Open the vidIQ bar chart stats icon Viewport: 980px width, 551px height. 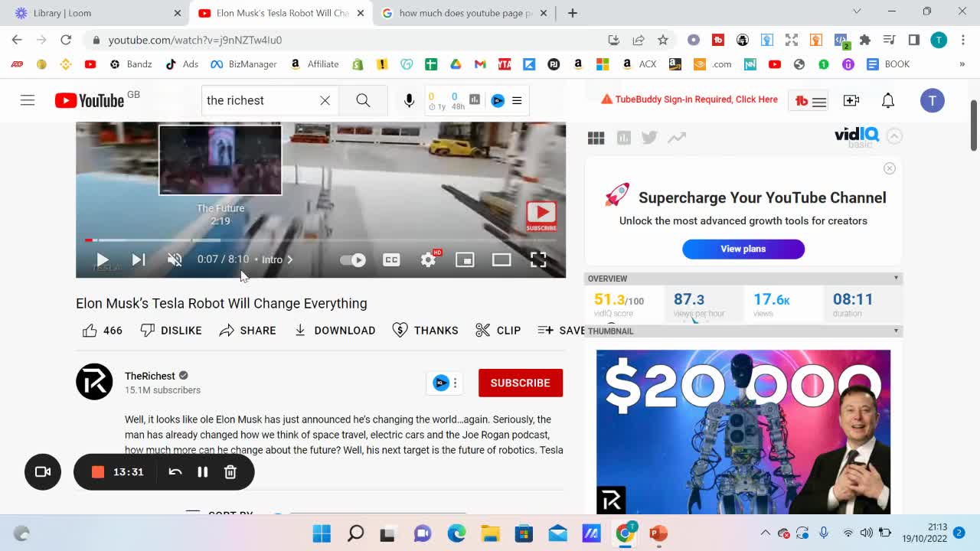(624, 138)
